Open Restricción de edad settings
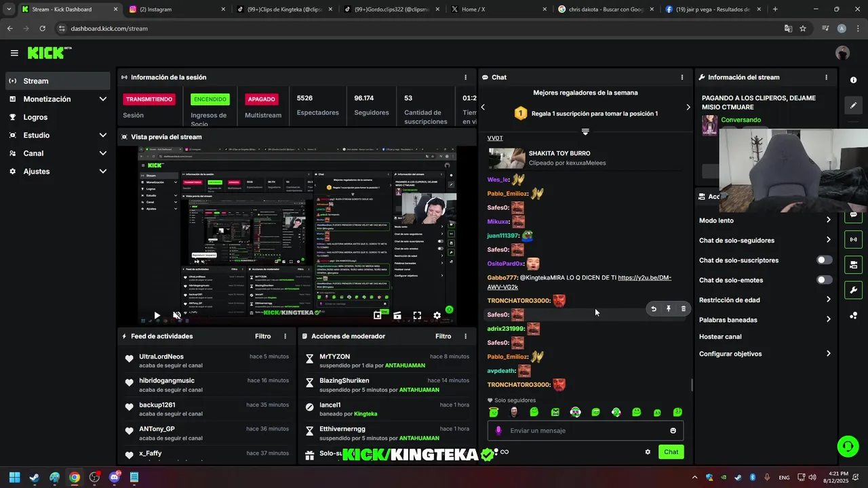Image resolution: width=868 pixels, height=488 pixels. (765, 300)
